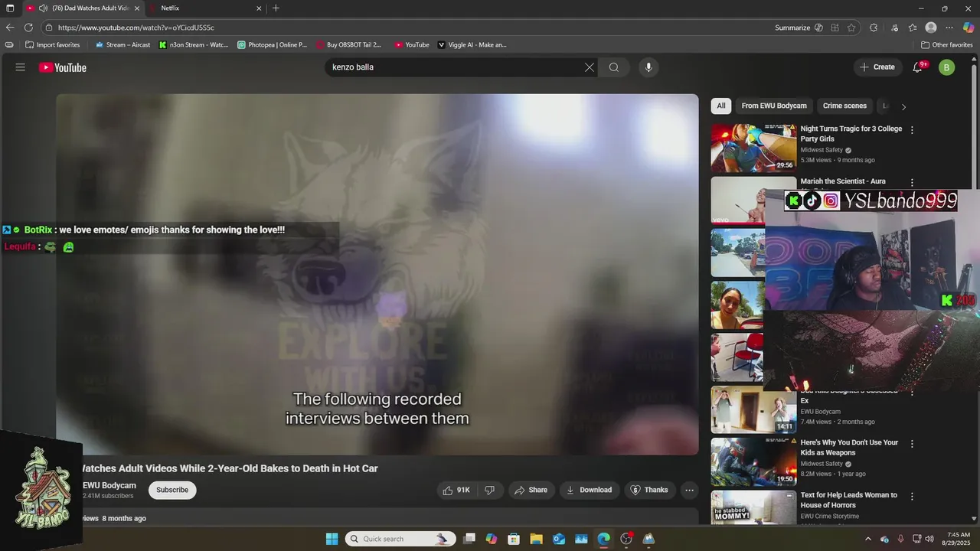
Task: Open Here's Why You Don't Use Your Kids video
Action: pos(753,462)
